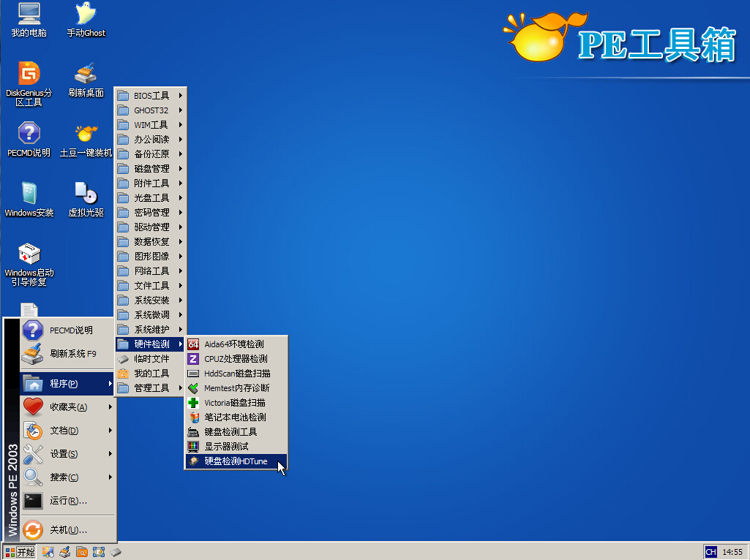The height and width of the screenshot is (560, 750).
Task: Click the fourth quick launch taskbar icon
Action: click(99, 553)
